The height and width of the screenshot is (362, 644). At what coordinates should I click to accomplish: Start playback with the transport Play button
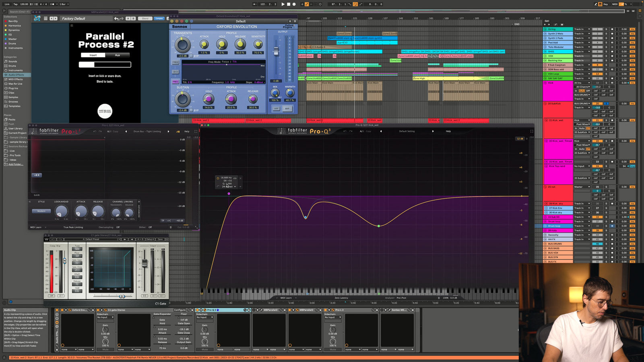283,4
